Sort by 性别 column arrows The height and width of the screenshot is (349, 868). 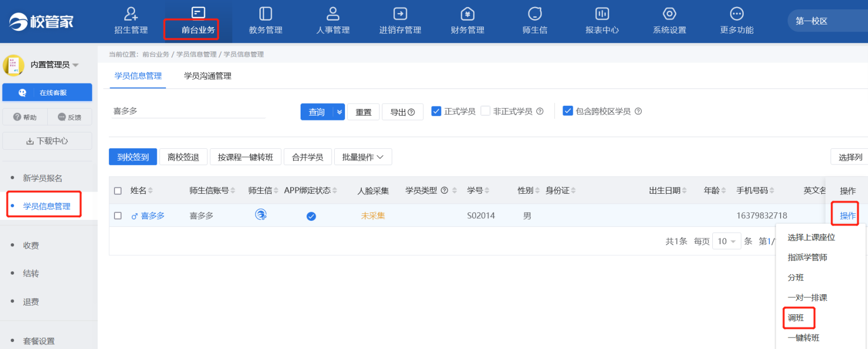[x=537, y=191]
